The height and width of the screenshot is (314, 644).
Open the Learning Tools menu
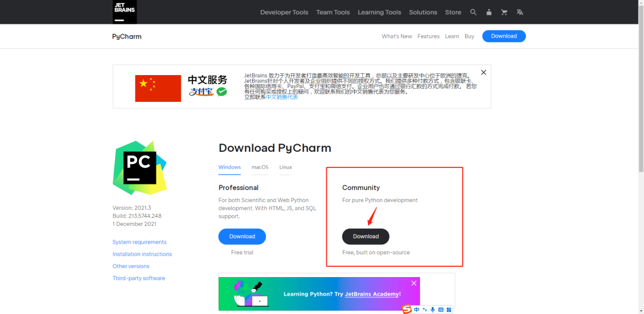click(379, 13)
